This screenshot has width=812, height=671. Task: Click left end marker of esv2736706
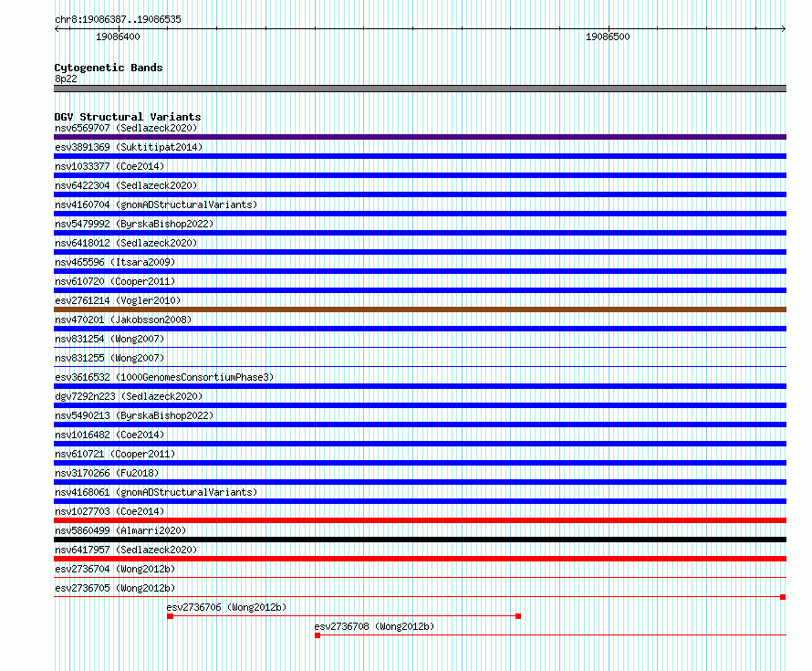[170, 616]
